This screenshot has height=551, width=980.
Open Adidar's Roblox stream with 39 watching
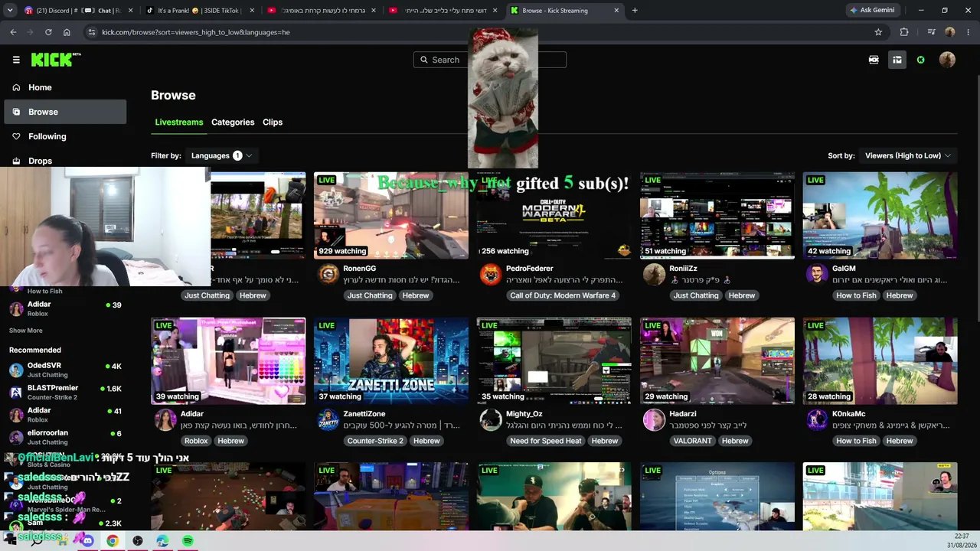(x=228, y=360)
